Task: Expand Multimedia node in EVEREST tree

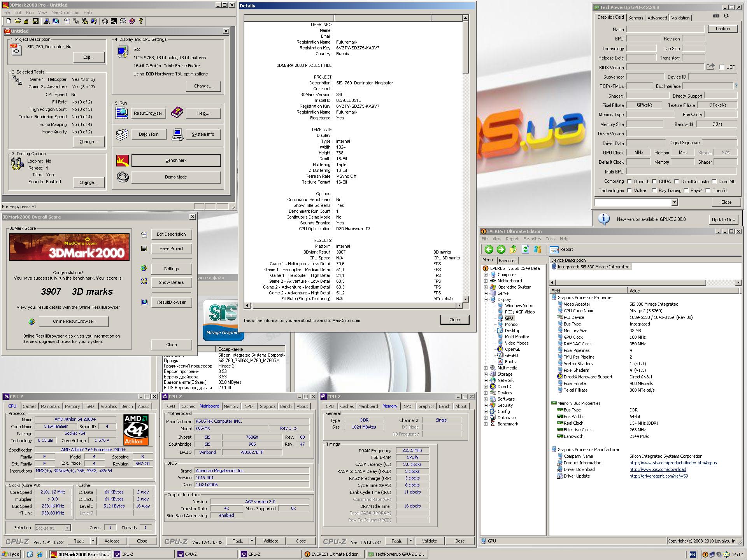Action: 486,368
